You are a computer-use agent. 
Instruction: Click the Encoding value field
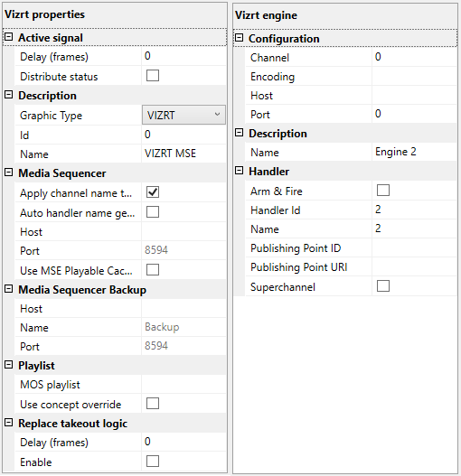pos(414,77)
